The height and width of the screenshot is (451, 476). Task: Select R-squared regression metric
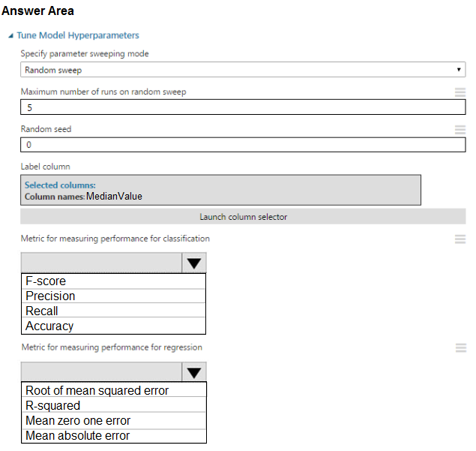coord(113,405)
